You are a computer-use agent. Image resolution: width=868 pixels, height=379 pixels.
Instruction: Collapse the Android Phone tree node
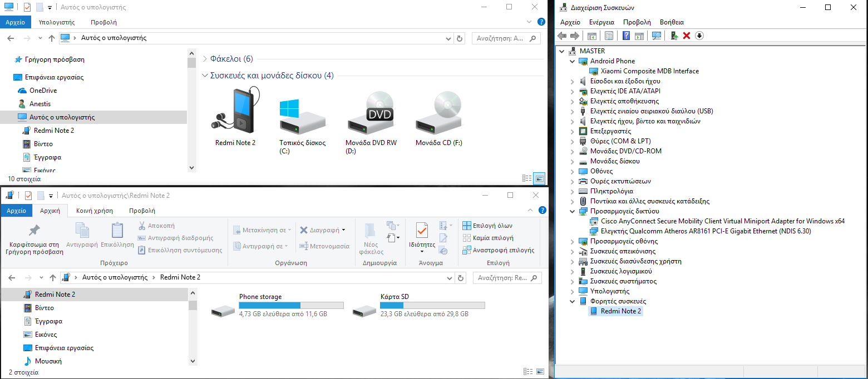573,61
